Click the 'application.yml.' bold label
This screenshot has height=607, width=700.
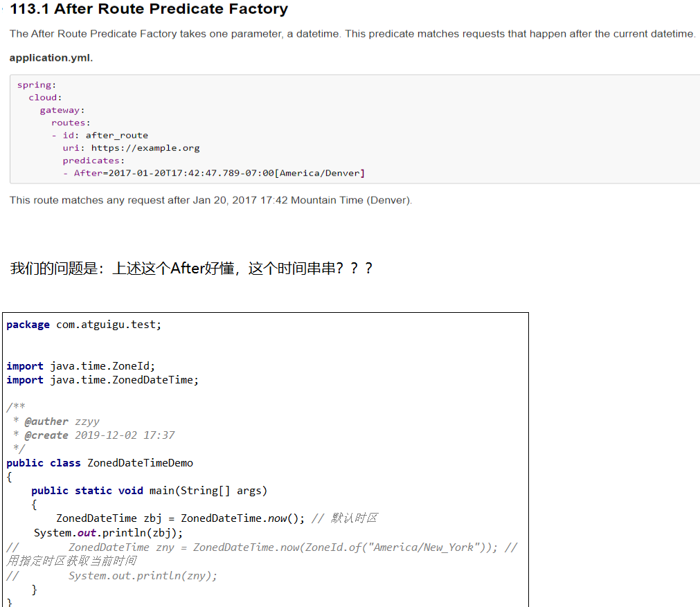(51, 58)
